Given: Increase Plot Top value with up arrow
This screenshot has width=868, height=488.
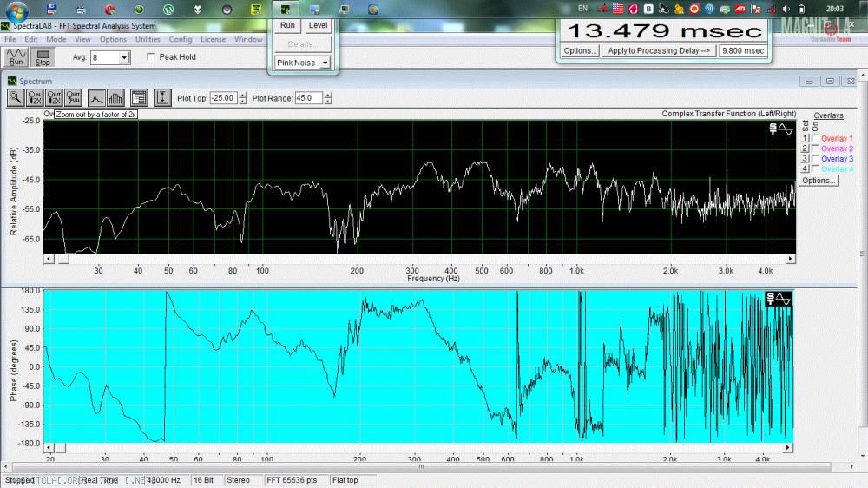Looking at the screenshot, I should [x=242, y=95].
